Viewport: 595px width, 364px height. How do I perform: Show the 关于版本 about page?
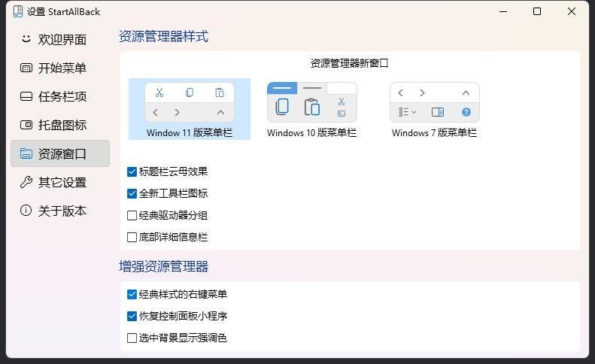point(60,211)
